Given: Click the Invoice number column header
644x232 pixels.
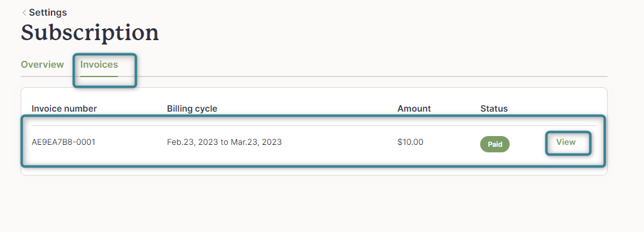Looking at the screenshot, I should tap(64, 109).
